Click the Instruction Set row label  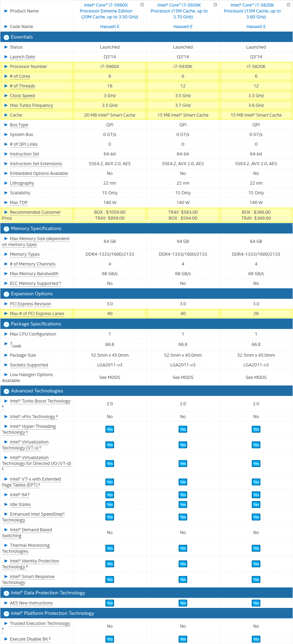point(24,154)
